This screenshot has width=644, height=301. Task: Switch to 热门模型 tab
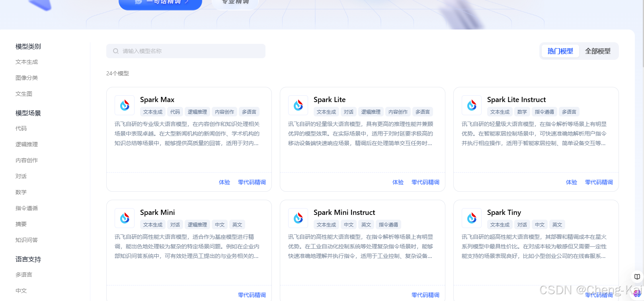click(x=560, y=51)
